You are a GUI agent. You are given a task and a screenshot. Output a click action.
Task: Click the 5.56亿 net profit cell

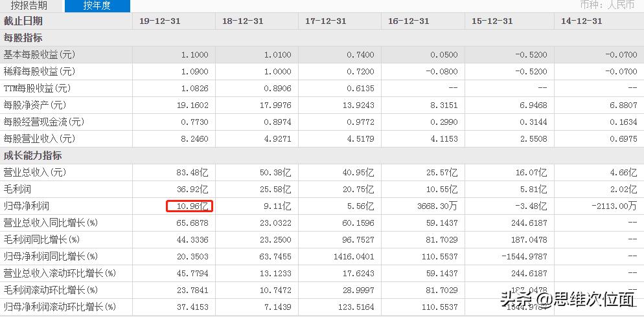point(360,206)
